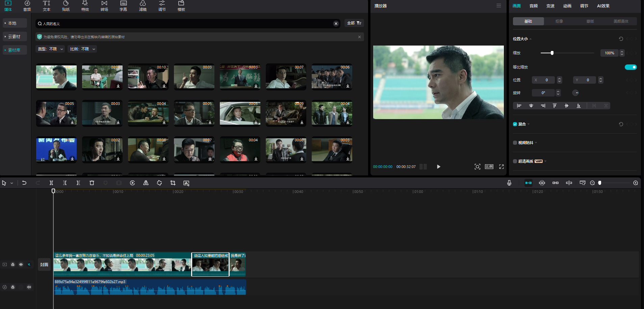Open the 类型 type filter dropdown
Image resolution: width=644 pixels, height=309 pixels.
(50, 49)
